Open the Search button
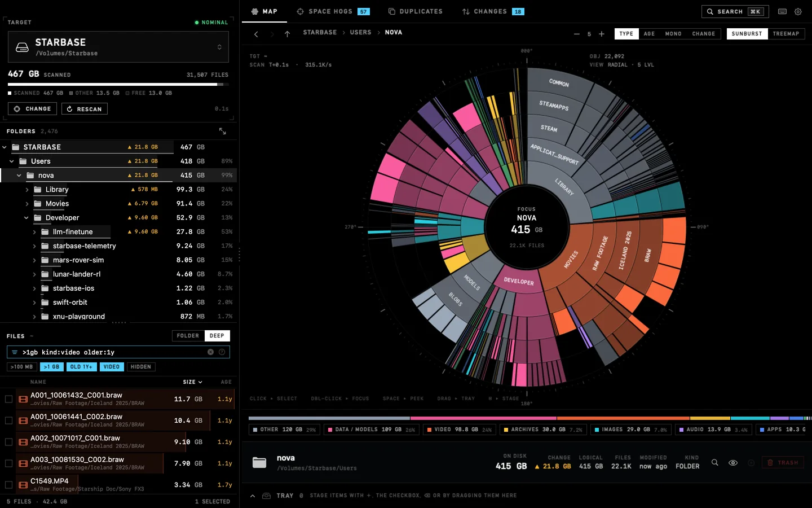812x508 pixels. [736, 11]
